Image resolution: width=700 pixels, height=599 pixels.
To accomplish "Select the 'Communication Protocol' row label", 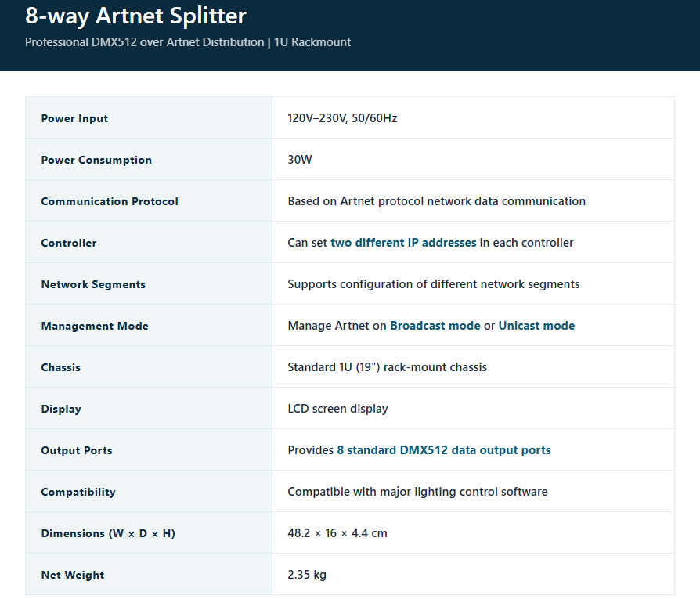I will [x=110, y=201].
